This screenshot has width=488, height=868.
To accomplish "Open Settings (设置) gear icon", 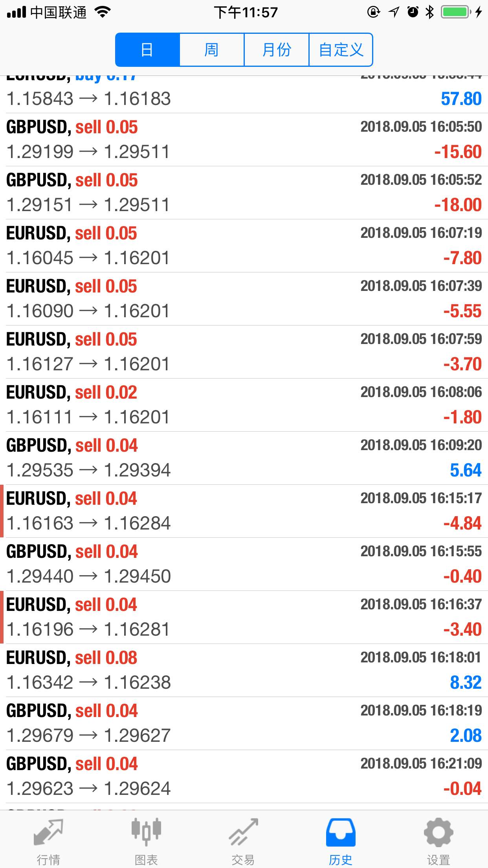I will [438, 832].
